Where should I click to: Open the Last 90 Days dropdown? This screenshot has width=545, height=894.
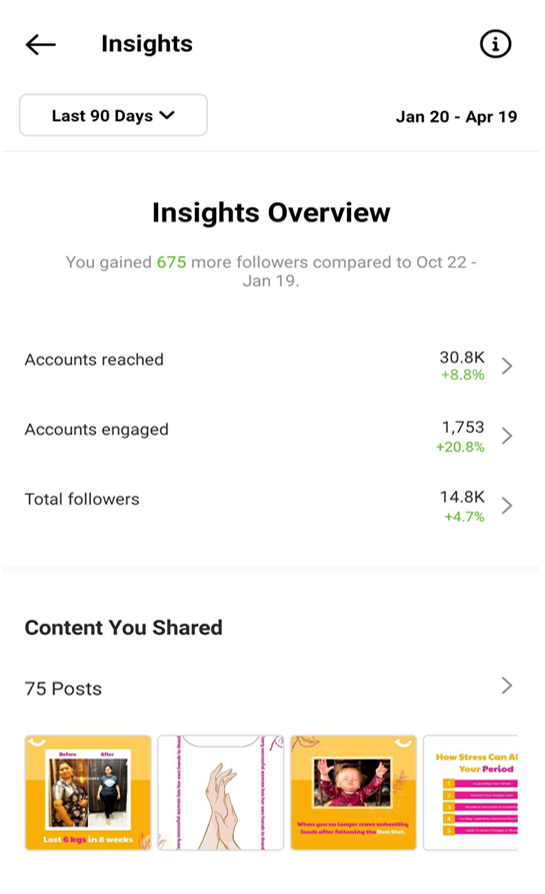[x=113, y=115]
